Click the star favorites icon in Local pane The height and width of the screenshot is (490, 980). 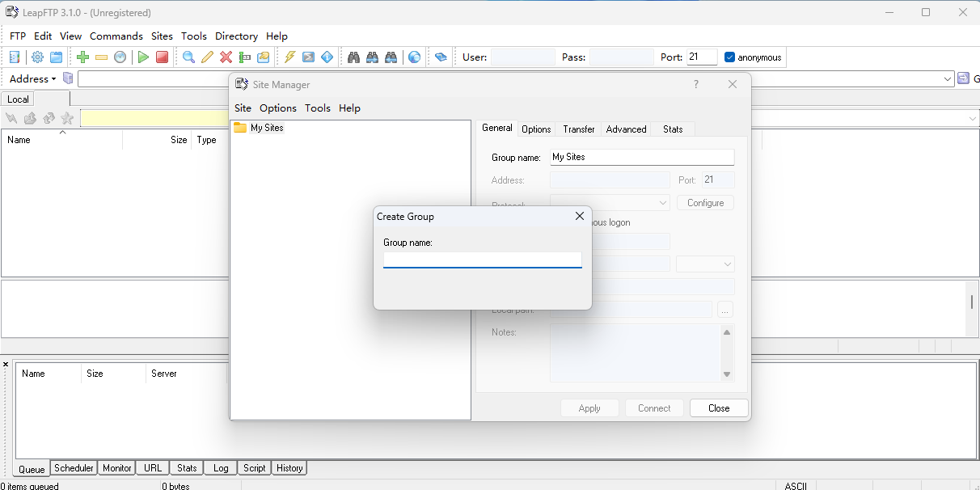coord(67,119)
